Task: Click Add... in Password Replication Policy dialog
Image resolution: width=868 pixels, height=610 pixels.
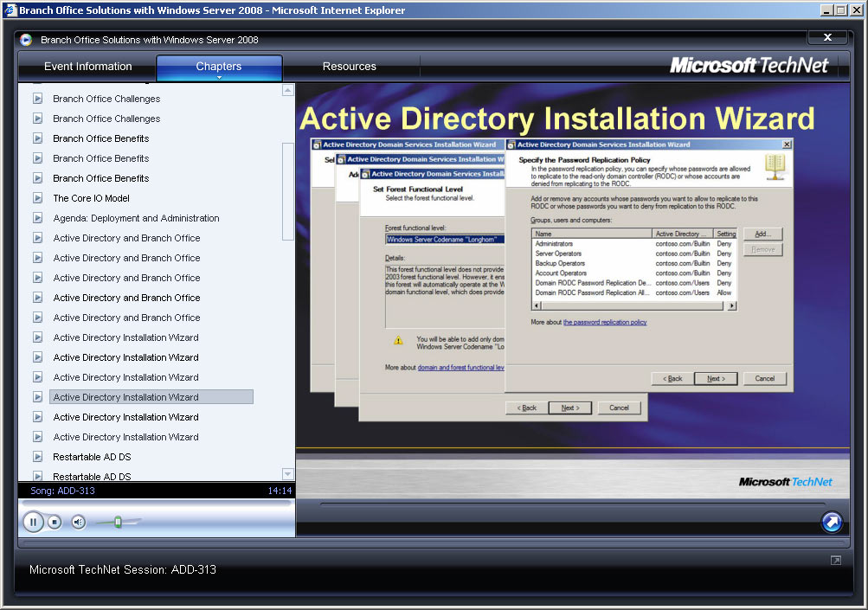Action: [x=762, y=234]
